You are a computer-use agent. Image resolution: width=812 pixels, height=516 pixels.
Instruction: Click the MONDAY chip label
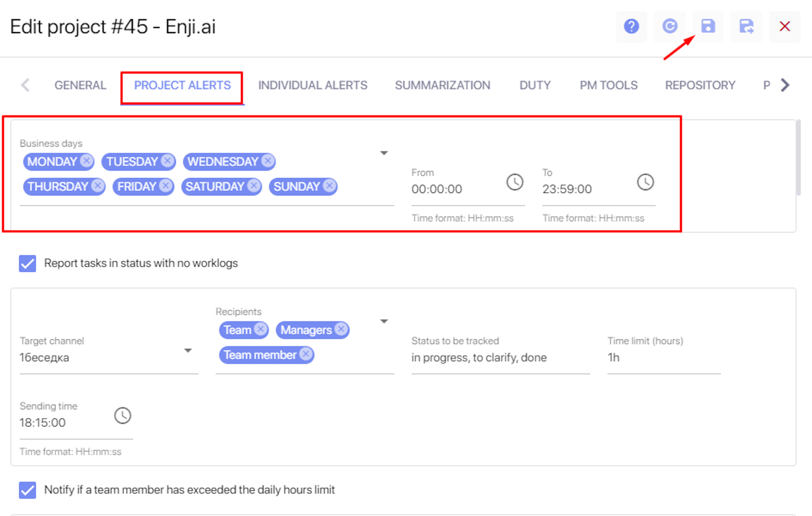coord(52,161)
